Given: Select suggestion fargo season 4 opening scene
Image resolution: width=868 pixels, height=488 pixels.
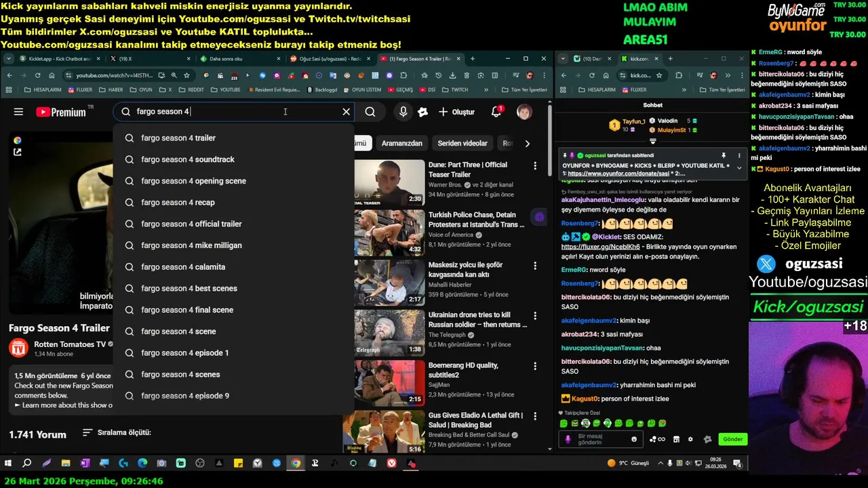Looking at the screenshot, I should 234,181.
